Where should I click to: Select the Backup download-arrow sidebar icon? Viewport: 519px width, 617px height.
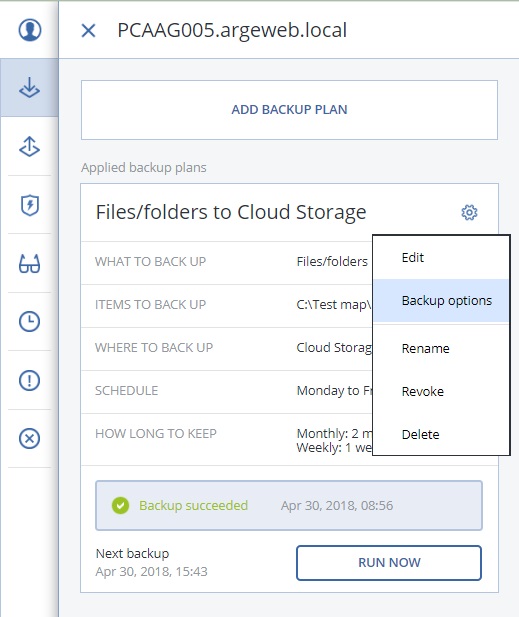(30, 87)
